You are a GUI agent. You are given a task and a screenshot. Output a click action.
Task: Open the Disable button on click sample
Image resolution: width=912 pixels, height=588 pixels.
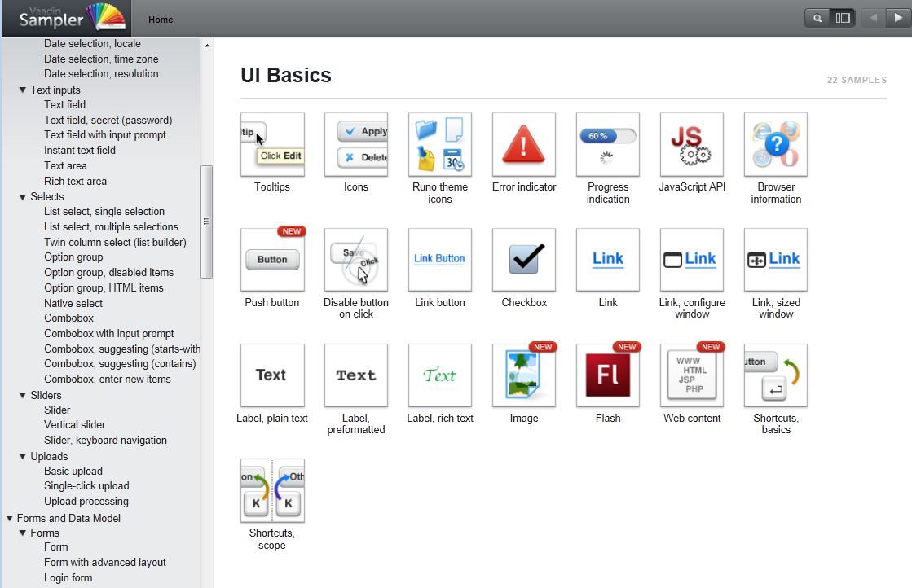click(356, 260)
